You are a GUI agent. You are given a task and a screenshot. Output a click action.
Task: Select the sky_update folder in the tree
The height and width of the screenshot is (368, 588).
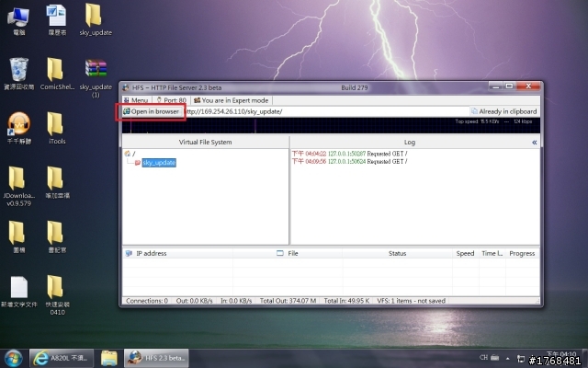coord(159,163)
